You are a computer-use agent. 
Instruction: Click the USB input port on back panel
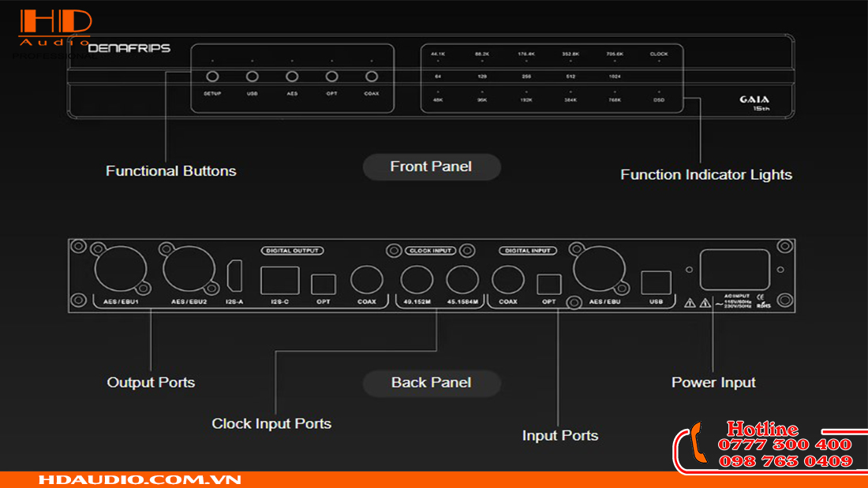pos(656,282)
